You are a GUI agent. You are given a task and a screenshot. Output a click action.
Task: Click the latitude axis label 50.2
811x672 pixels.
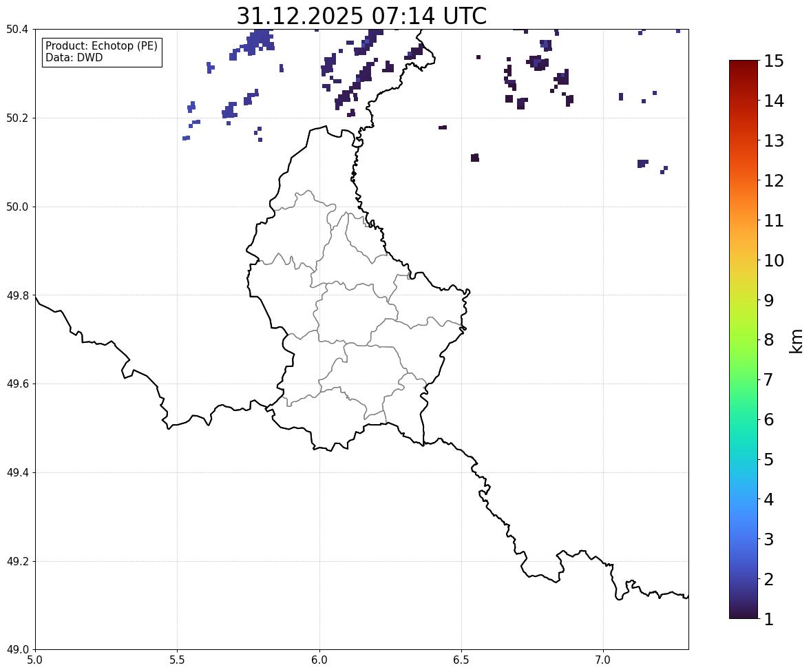click(17, 118)
